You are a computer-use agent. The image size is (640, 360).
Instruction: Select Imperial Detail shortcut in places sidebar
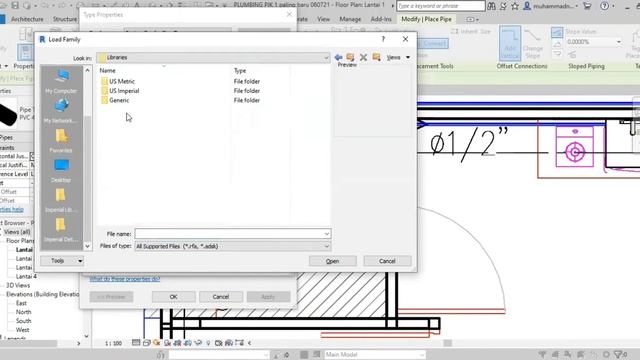coord(61,230)
